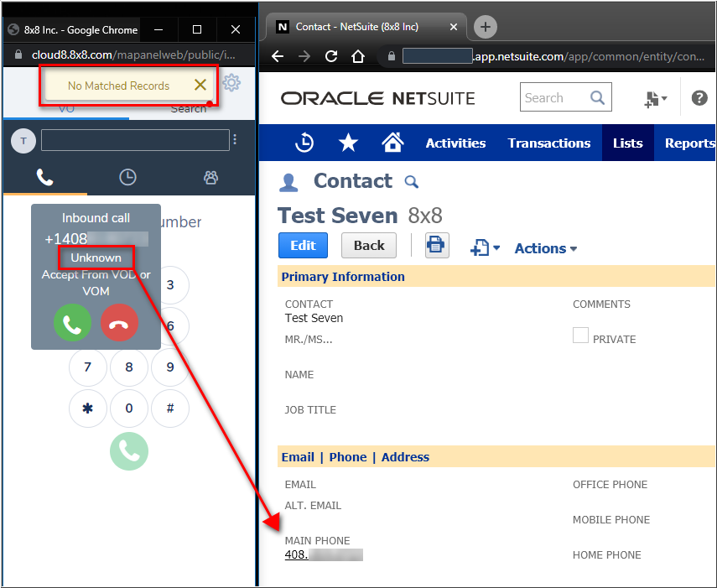
Task: Tap the pound key on the dialpad
Action: coord(170,408)
